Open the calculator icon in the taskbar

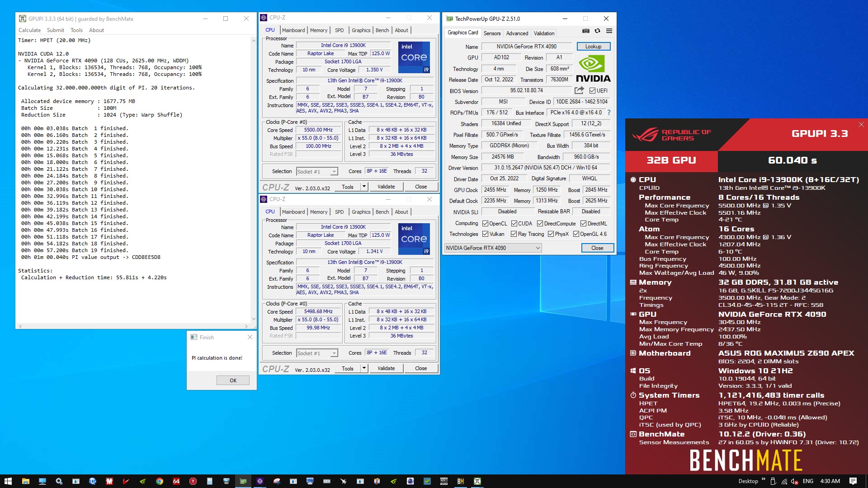point(210,481)
